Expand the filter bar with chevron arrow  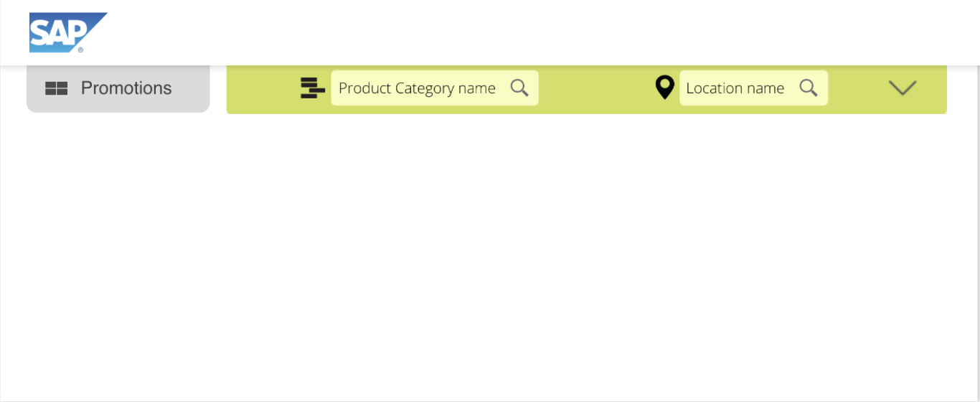pyautogui.click(x=903, y=88)
